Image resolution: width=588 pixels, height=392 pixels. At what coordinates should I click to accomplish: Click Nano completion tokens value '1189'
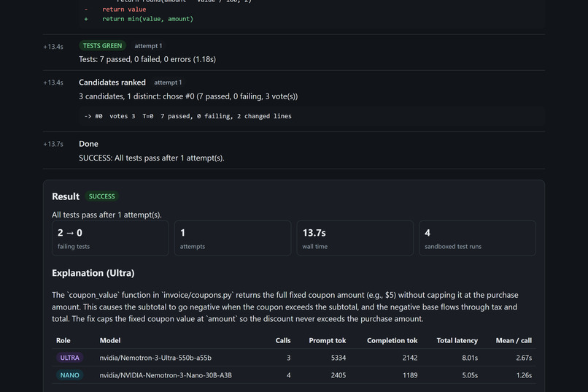click(x=410, y=375)
